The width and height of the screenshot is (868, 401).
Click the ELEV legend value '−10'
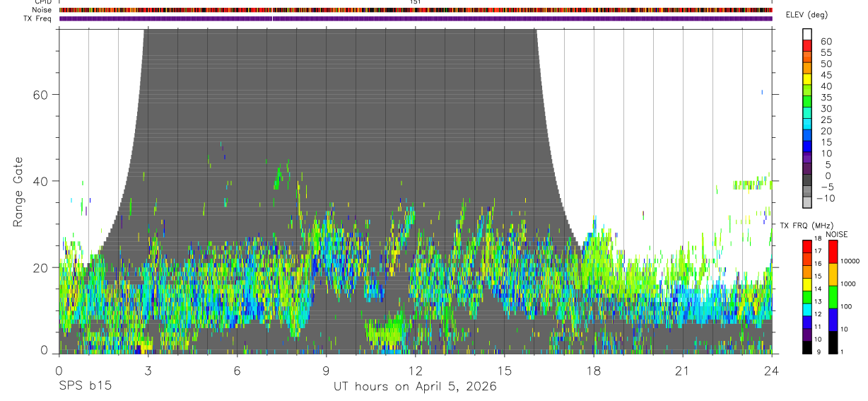825,198
